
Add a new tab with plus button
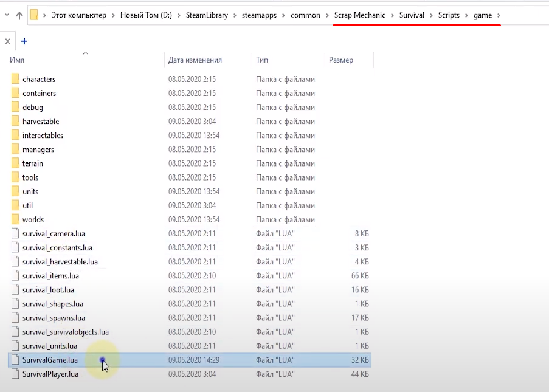(x=24, y=41)
